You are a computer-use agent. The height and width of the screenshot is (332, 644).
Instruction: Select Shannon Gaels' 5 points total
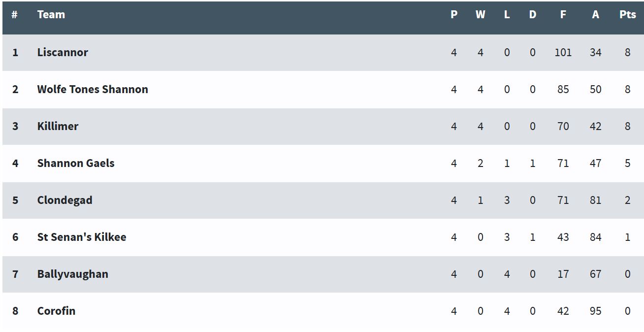[x=627, y=163]
